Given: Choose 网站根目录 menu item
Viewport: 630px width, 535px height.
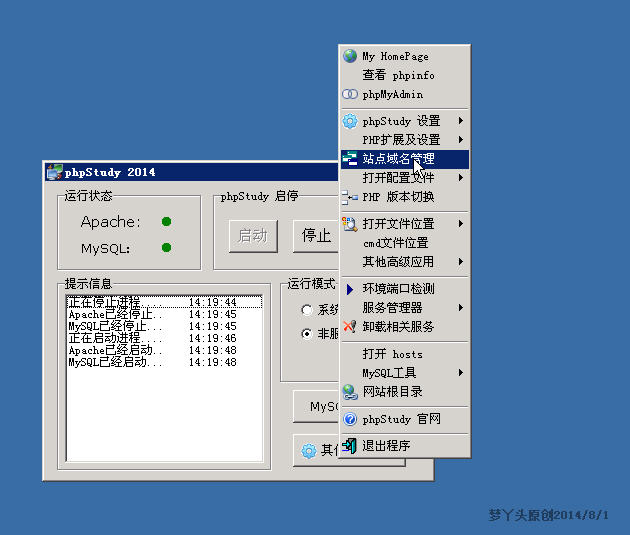Looking at the screenshot, I should click(x=405, y=392).
